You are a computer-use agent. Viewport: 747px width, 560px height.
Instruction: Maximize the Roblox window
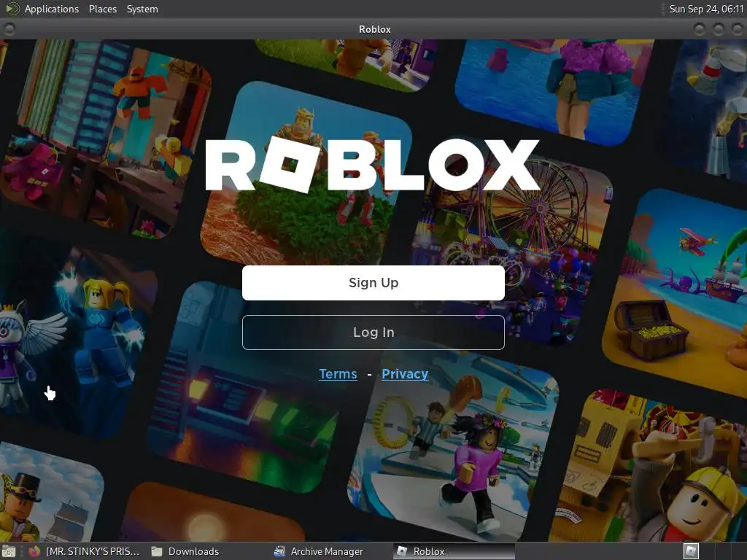[718, 29]
